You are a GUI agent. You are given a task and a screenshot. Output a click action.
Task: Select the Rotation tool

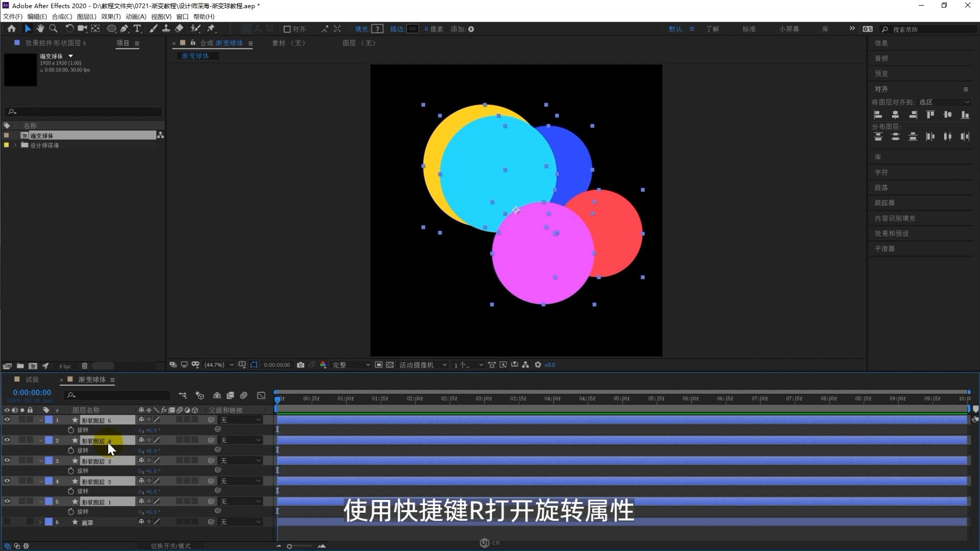69,29
